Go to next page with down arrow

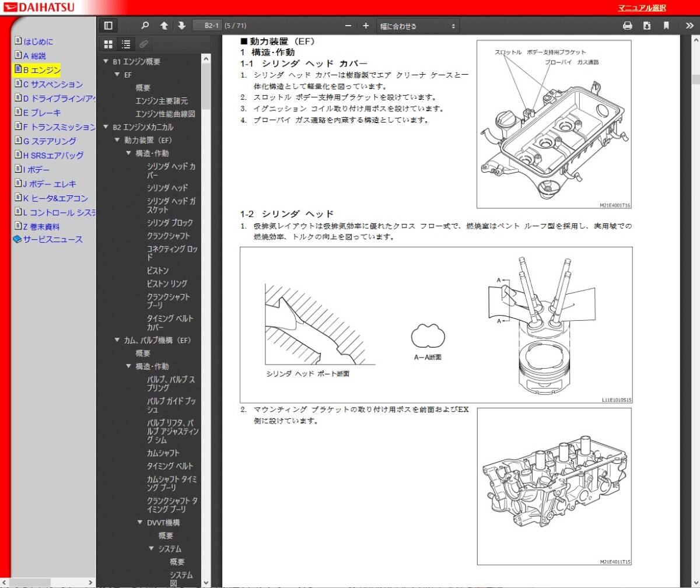[x=181, y=26]
